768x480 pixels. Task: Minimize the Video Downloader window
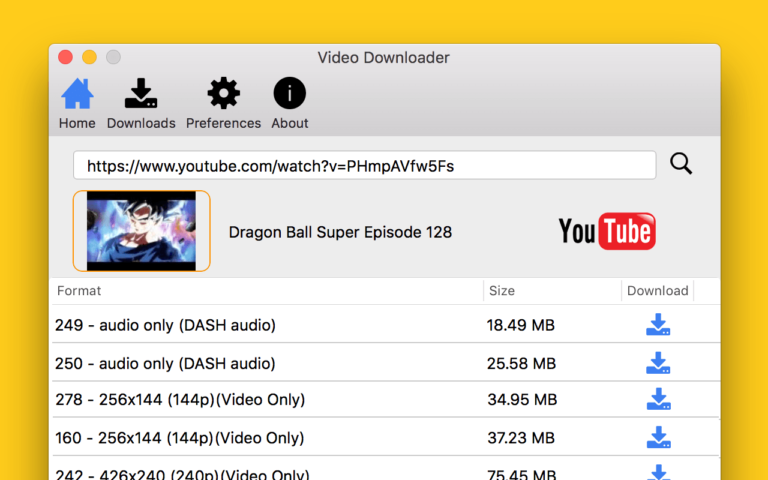pyautogui.click(x=89, y=57)
